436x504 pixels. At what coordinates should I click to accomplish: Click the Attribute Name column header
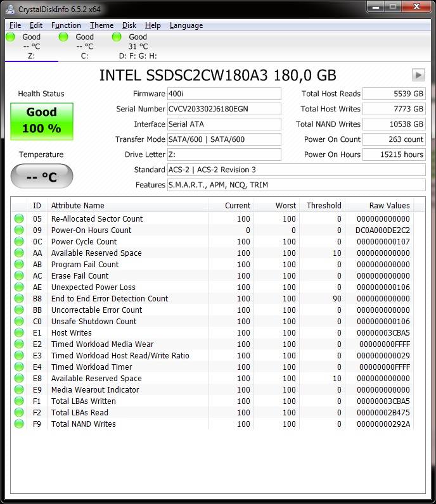point(127,205)
